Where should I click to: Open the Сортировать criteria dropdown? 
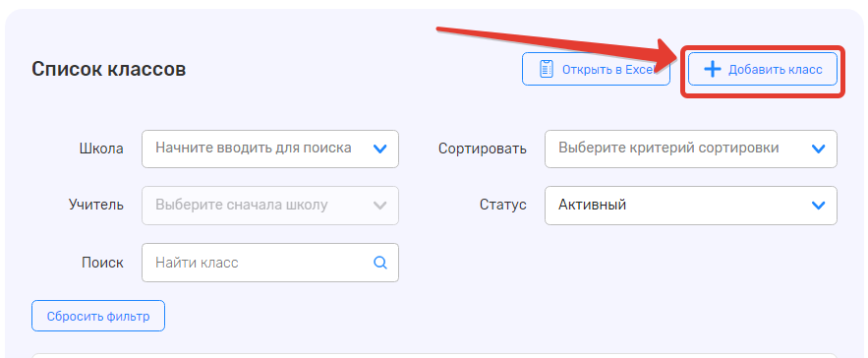[691, 149]
